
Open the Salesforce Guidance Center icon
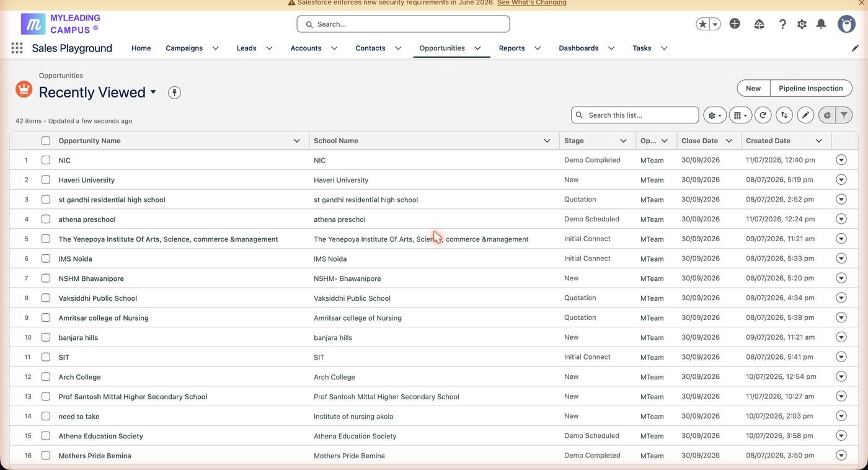click(x=759, y=24)
